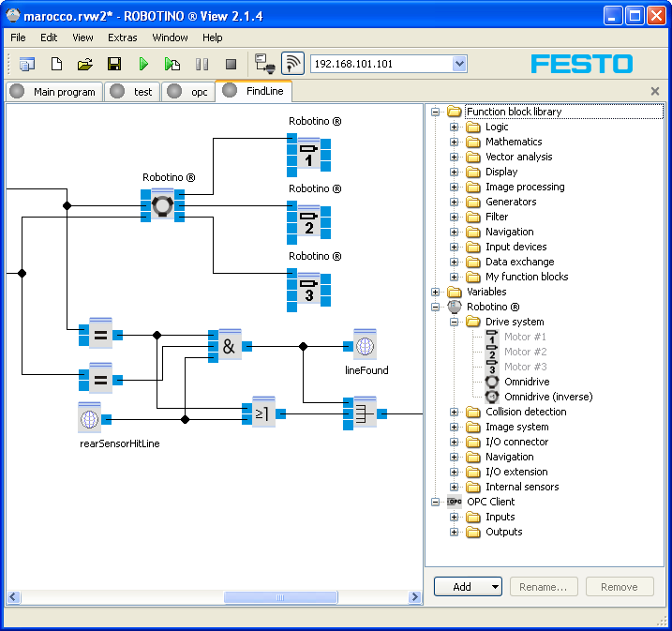Select the AND logic block on canvas

click(229, 346)
